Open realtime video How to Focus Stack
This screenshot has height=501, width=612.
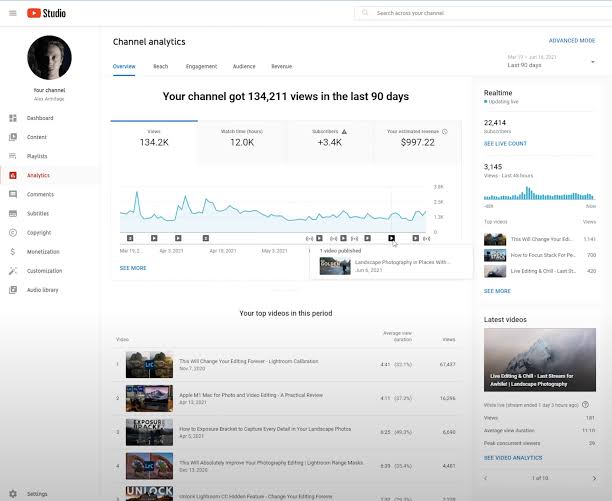coord(540,255)
